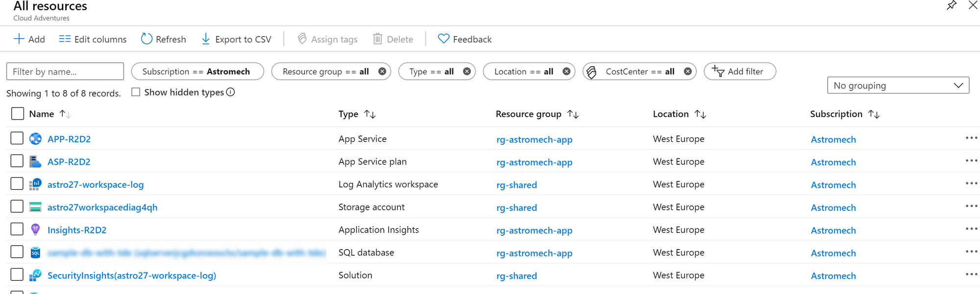Click the Add plus icon
Viewport: 980px width, 294px height.
click(x=19, y=39)
